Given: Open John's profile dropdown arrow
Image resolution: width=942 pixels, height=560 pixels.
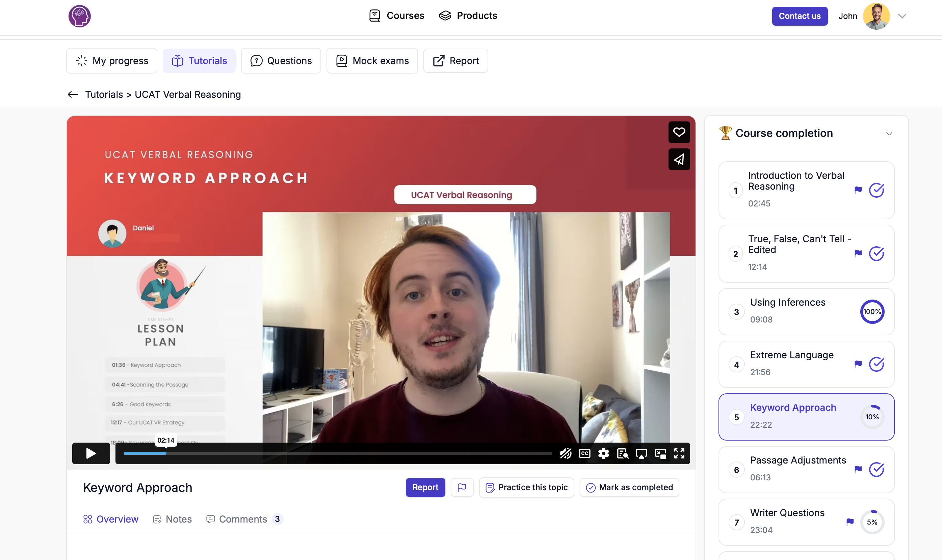Looking at the screenshot, I should click(902, 16).
